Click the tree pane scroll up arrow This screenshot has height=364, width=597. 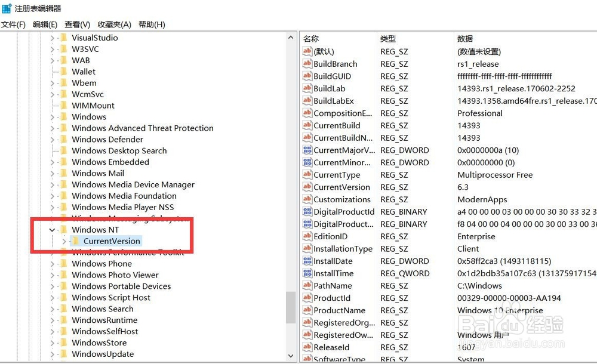point(291,38)
